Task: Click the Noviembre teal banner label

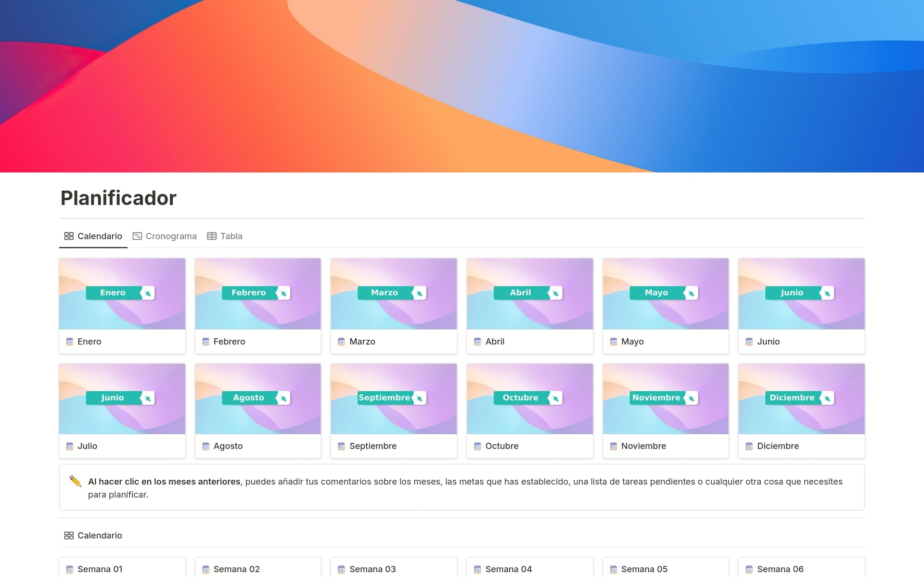Action: (656, 397)
